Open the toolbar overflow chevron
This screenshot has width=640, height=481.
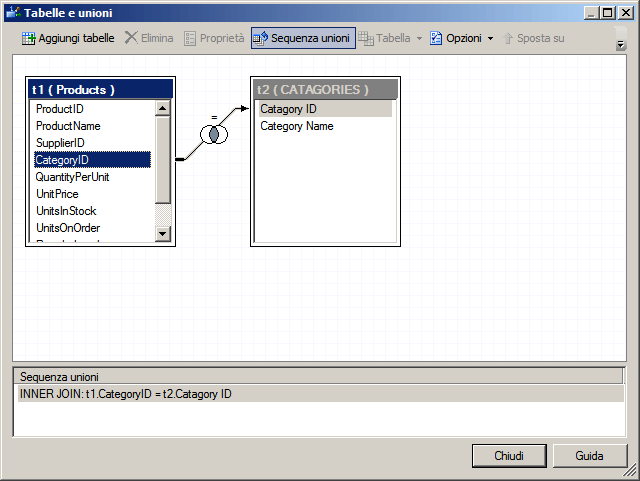pyautogui.click(x=620, y=45)
